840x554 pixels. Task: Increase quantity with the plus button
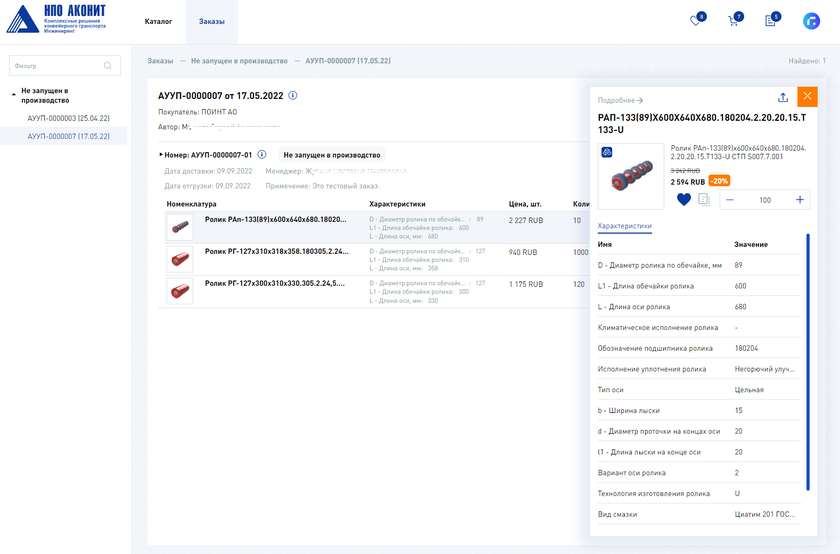pyautogui.click(x=800, y=200)
